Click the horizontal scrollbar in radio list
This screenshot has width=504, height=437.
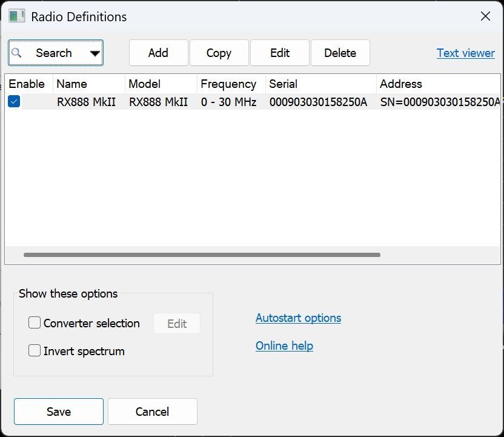click(202, 255)
